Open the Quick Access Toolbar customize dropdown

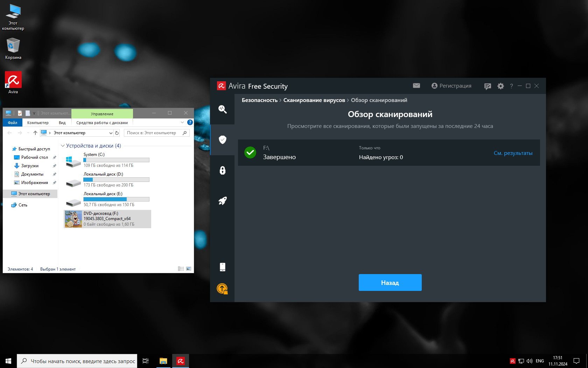[34, 114]
